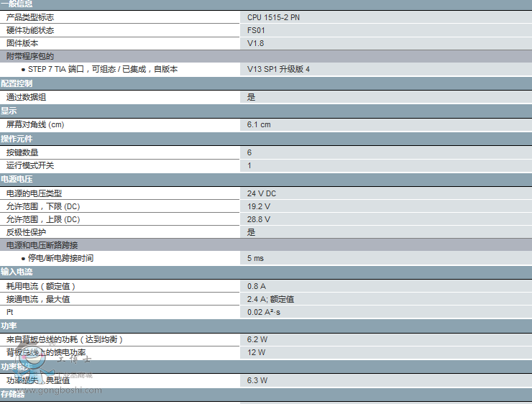Select the 24 V DC voltage value
Image resolution: width=532 pixels, height=404 pixels.
[261, 193]
